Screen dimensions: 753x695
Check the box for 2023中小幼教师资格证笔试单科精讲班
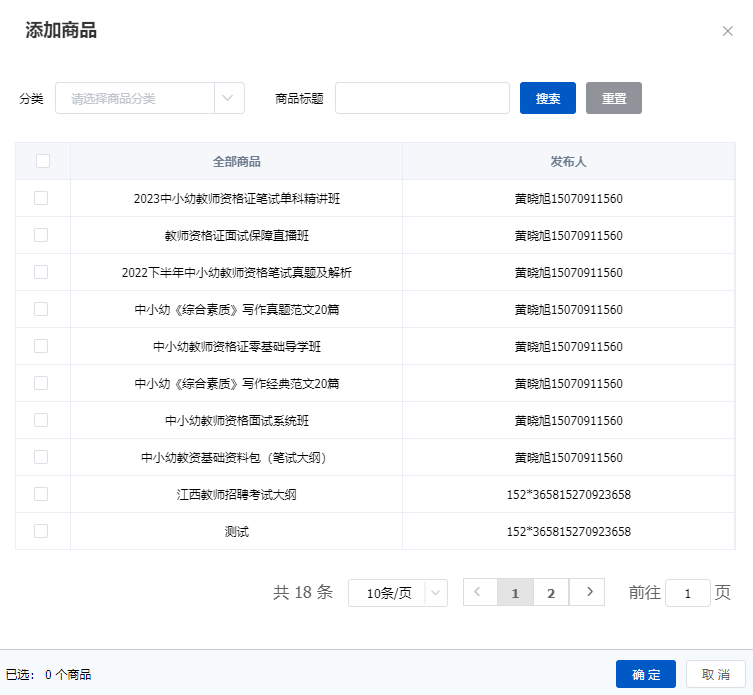point(41,198)
